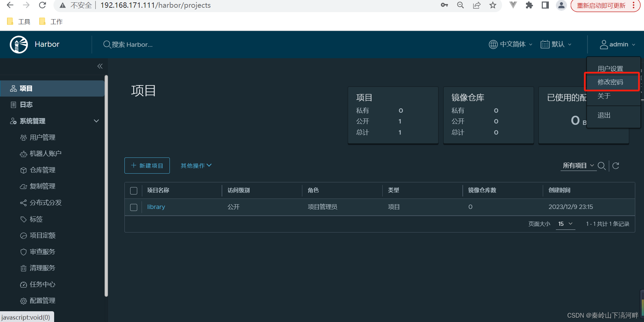Open the library project link

[156, 207]
